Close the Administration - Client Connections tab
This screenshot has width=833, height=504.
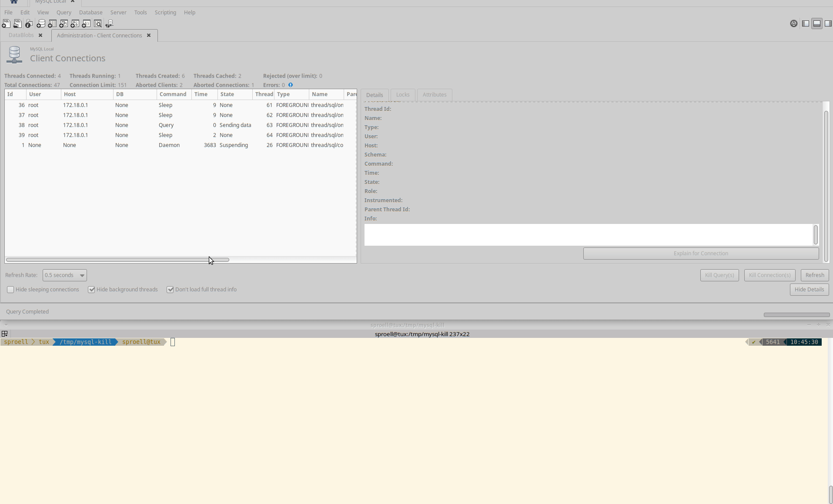point(149,35)
